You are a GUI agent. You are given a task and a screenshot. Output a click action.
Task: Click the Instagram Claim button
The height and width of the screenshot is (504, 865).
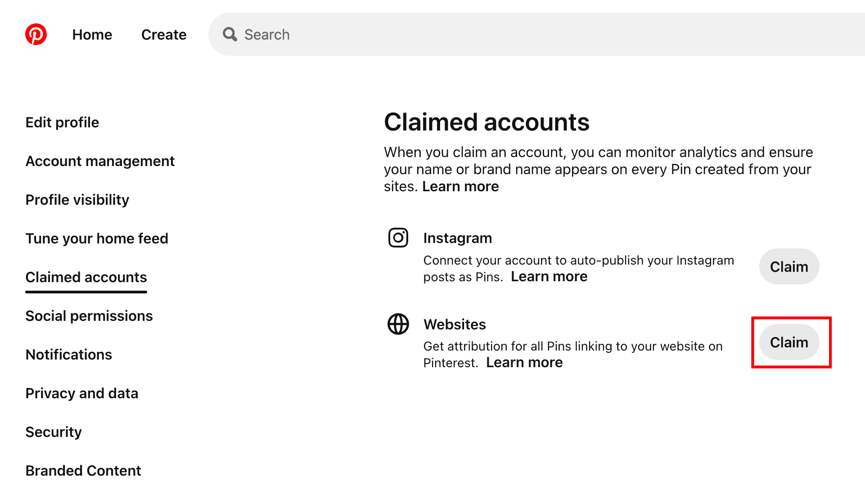click(789, 266)
